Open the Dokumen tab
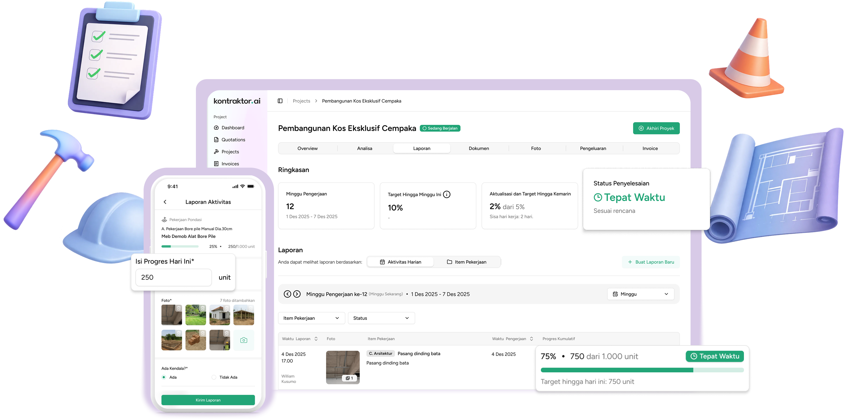 [479, 148]
